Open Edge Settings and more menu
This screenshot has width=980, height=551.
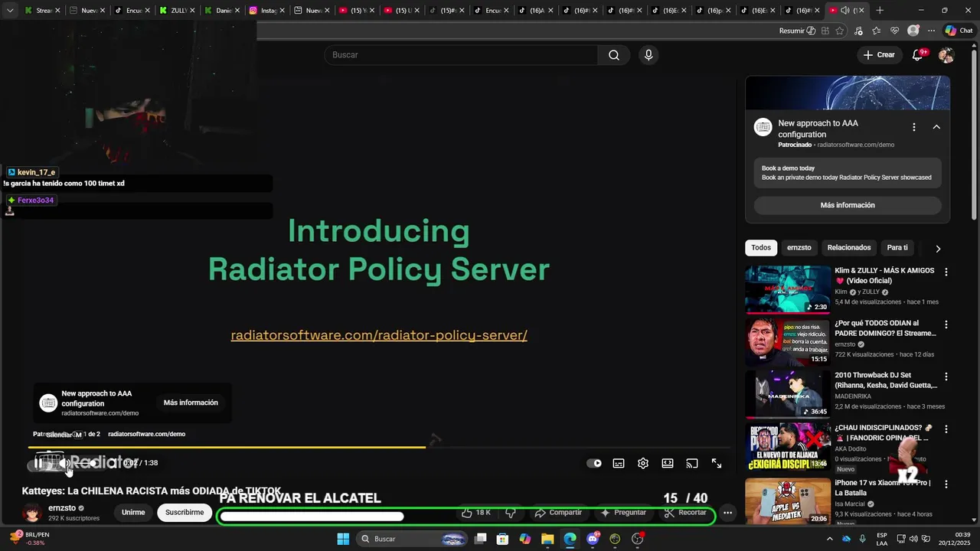(x=931, y=31)
